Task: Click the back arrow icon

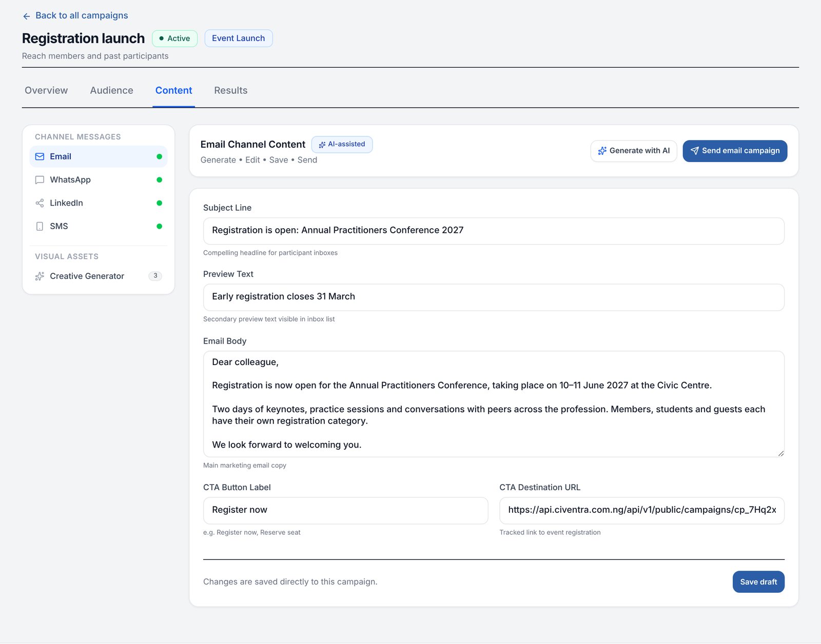Action: coord(27,16)
